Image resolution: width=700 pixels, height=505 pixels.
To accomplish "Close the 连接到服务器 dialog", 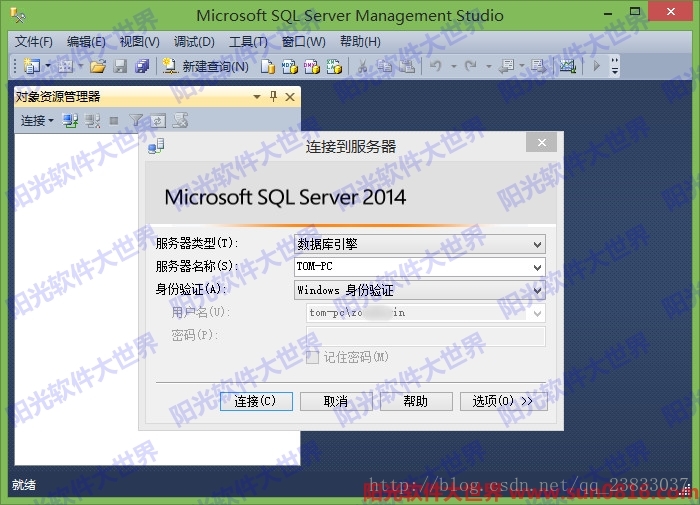I will point(542,142).
